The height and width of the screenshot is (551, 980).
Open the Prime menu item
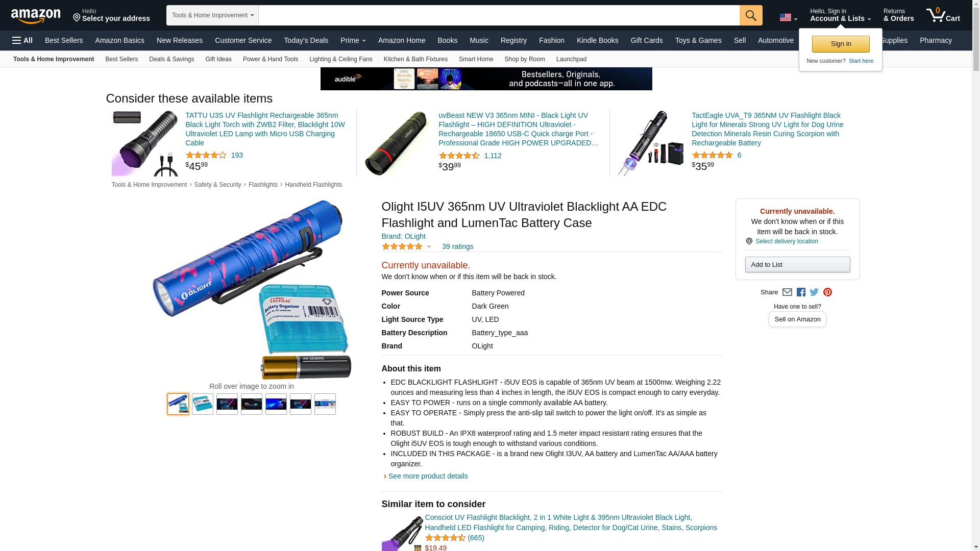click(353, 40)
